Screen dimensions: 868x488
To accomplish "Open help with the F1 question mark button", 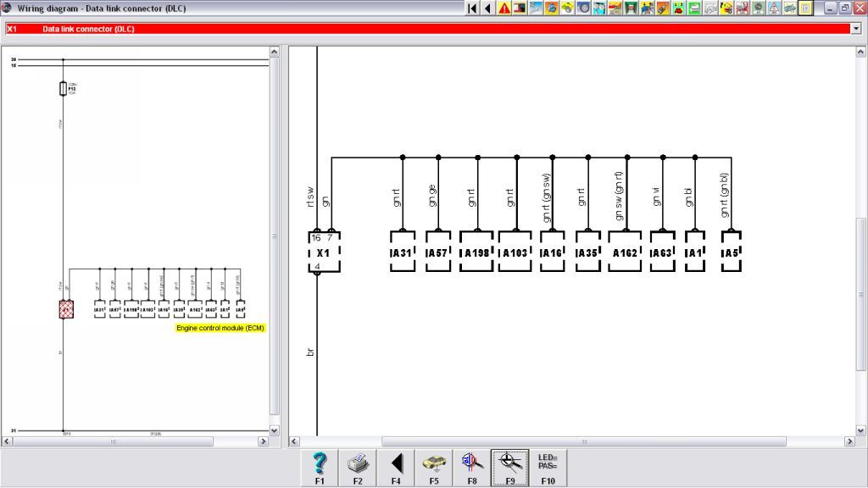I will [320, 468].
